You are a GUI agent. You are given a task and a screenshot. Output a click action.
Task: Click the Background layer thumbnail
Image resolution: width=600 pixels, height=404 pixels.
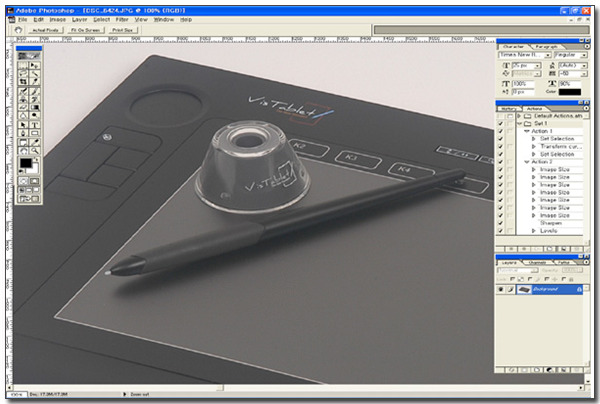pyautogui.click(x=524, y=290)
